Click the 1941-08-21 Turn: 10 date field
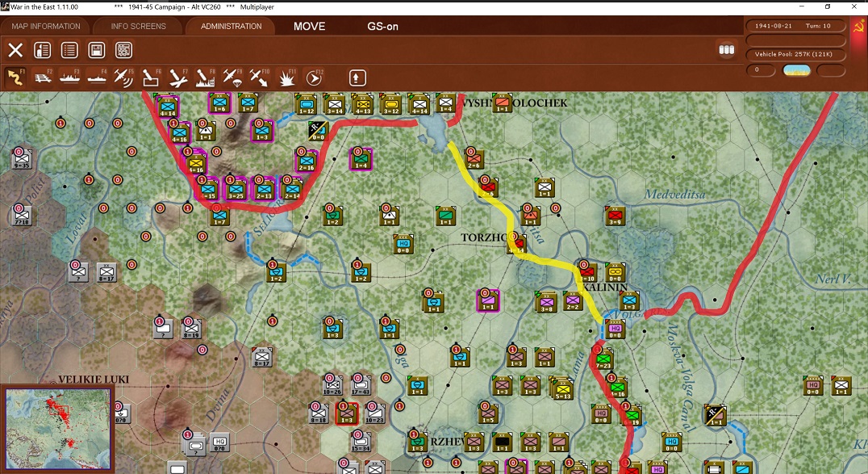The image size is (868, 474). click(x=795, y=26)
